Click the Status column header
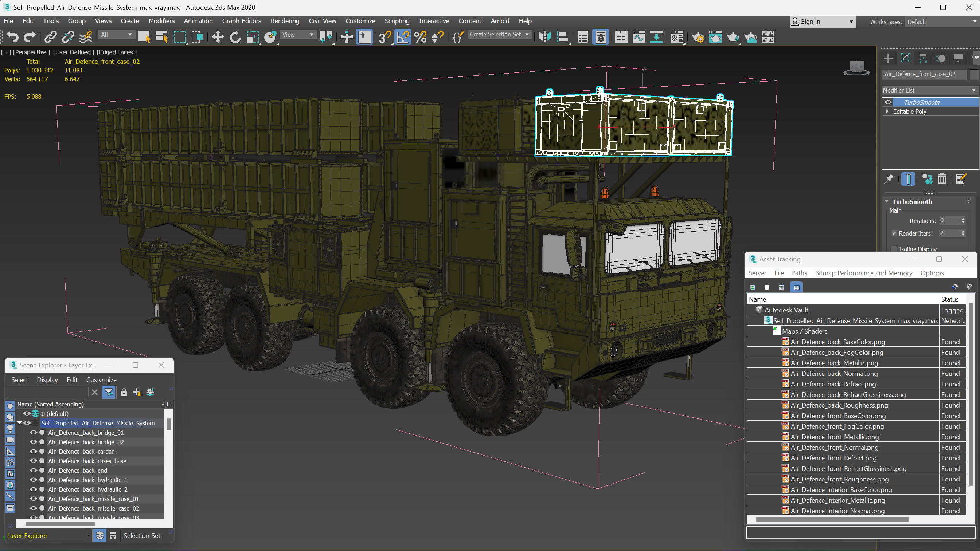 (x=953, y=299)
